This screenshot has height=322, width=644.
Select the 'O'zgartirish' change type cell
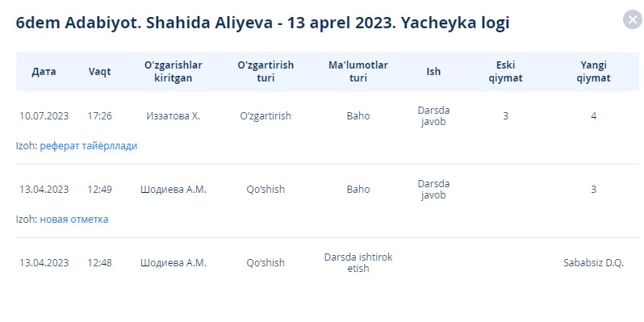pos(266,116)
